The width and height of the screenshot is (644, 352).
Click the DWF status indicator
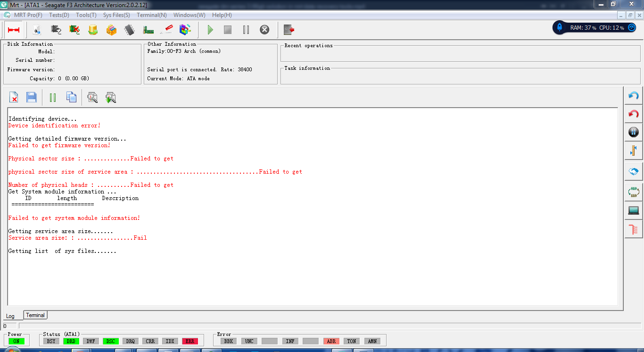click(91, 341)
